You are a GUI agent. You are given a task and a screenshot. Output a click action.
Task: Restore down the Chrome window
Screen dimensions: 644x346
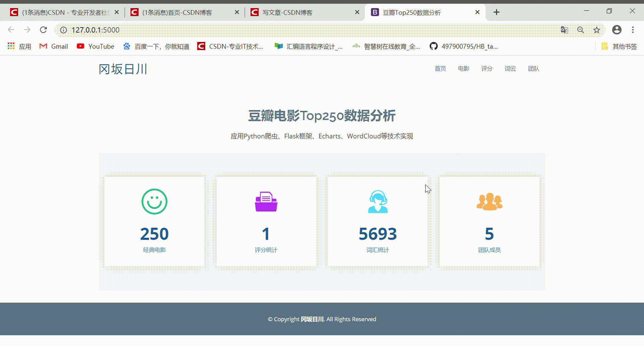[x=609, y=11]
